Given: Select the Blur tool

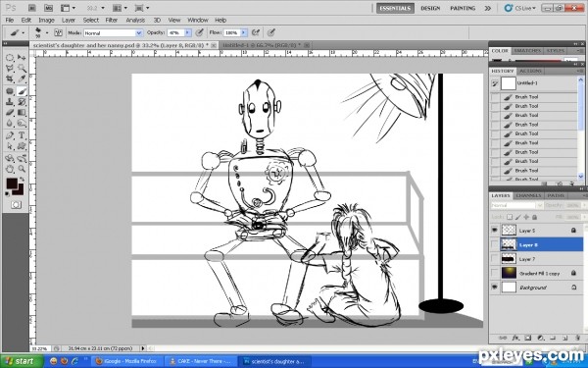Looking at the screenshot, I should (10, 123).
